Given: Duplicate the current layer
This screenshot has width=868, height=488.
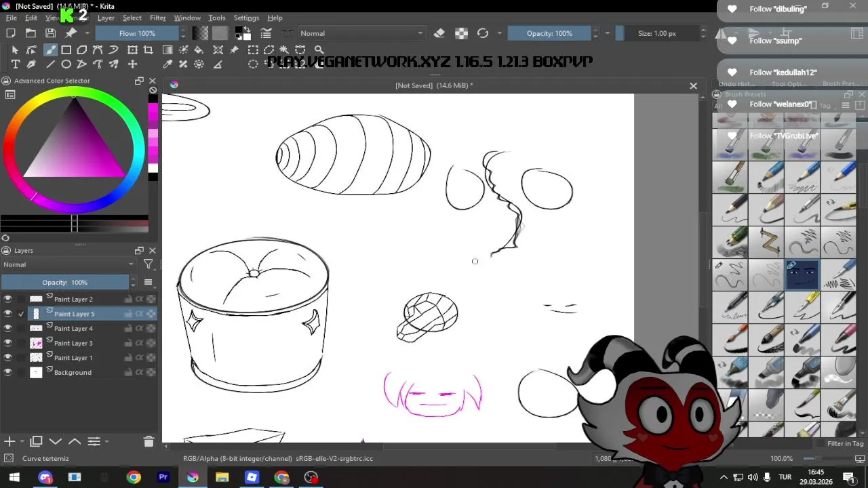Looking at the screenshot, I should pyautogui.click(x=37, y=441).
